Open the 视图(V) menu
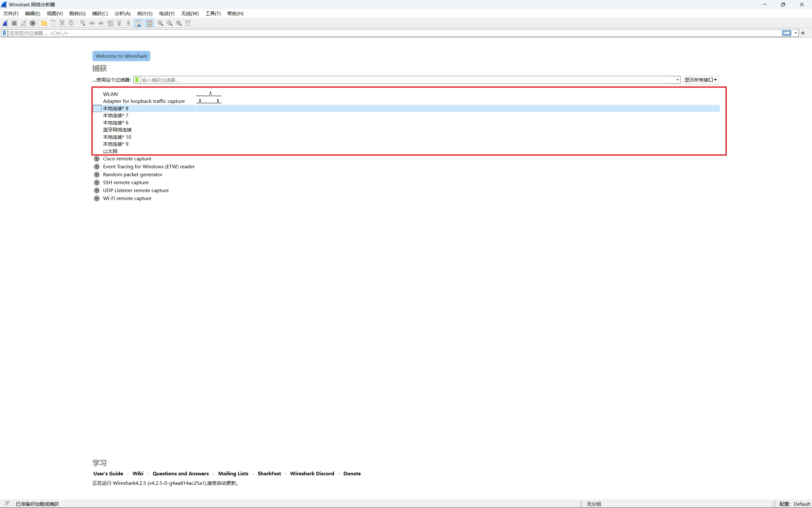812x508 pixels. tap(55, 13)
